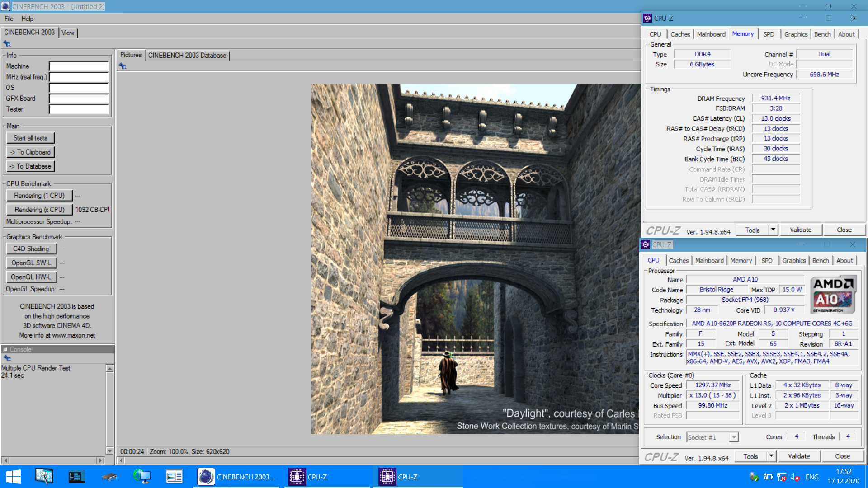Open Bench tab in Memory CPU-Z window
The height and width of the screenshot is (488, 868).
click(822, 34)
